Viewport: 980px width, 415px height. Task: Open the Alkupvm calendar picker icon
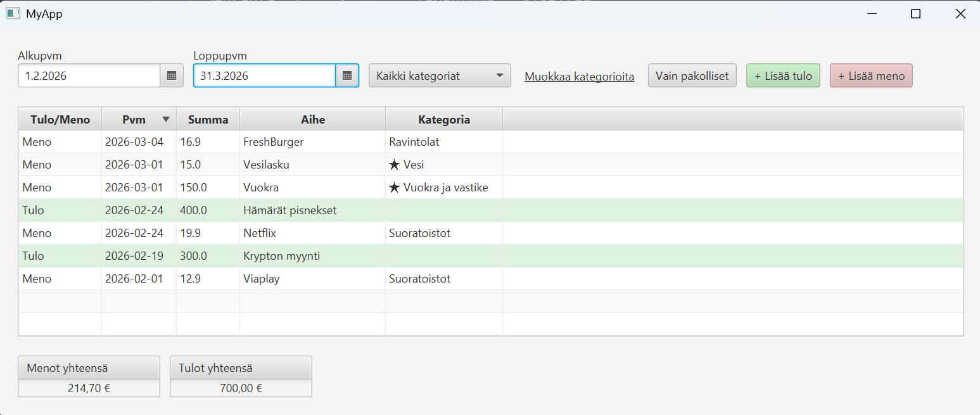pos(172,75)
